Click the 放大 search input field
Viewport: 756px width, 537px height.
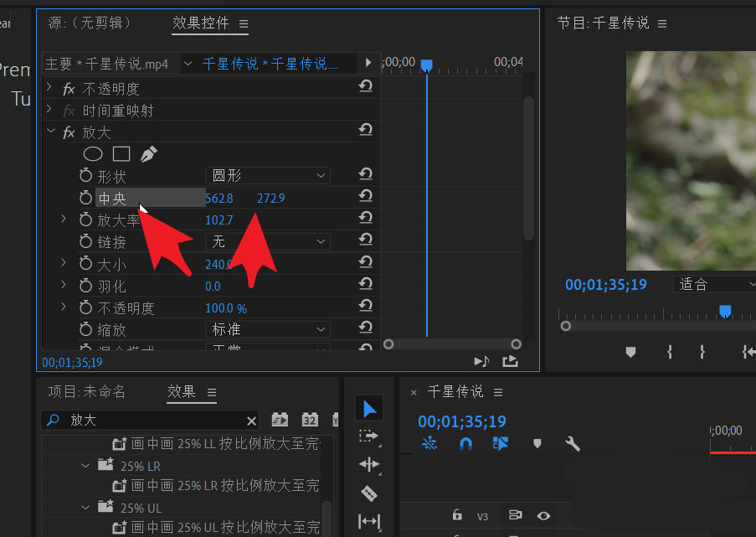tap(151, 420)
